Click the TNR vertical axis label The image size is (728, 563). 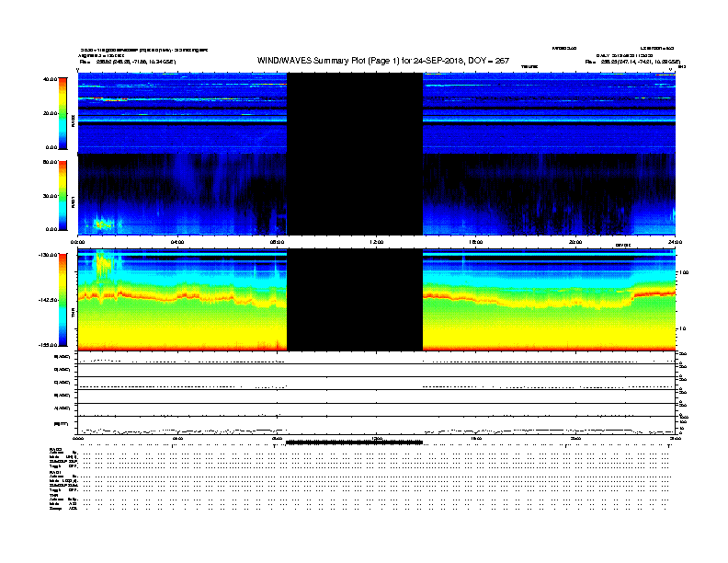coord(73,315)
